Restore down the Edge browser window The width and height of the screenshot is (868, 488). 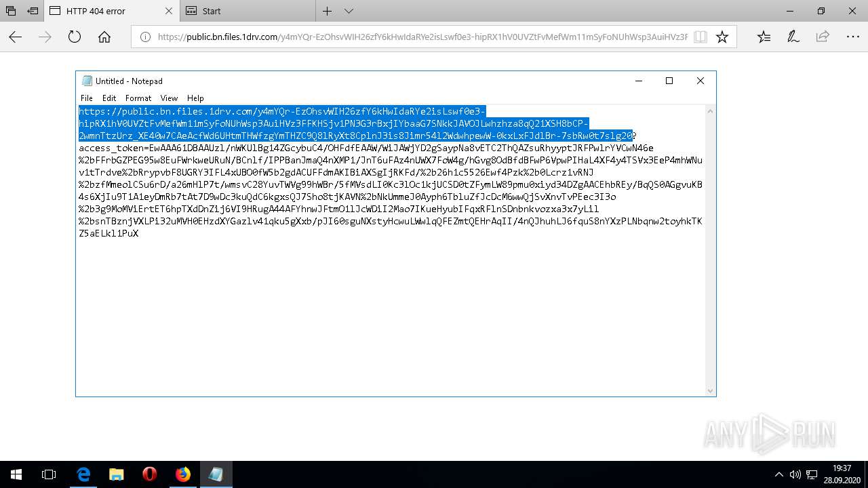point(821,11)
